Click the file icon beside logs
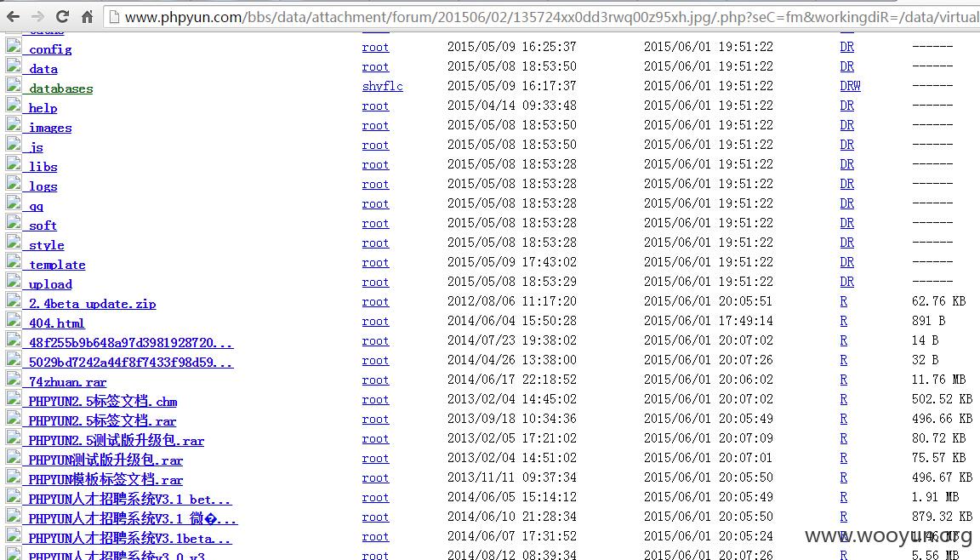Viewport: 980px width, 560px height. (14, 182)
